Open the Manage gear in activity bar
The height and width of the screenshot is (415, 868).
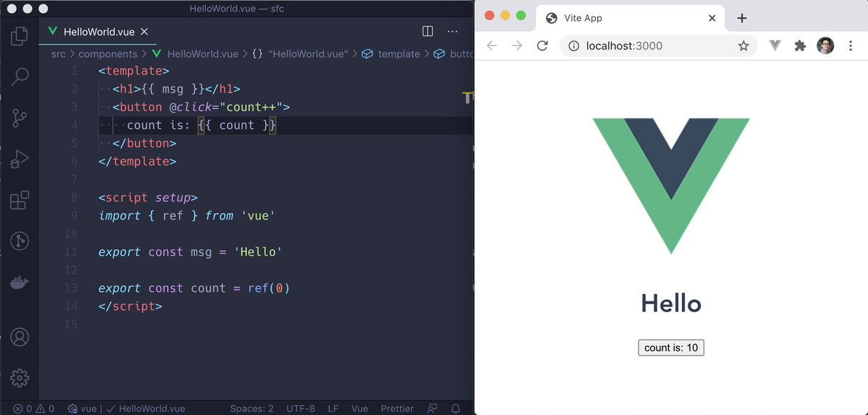[20, 378]
